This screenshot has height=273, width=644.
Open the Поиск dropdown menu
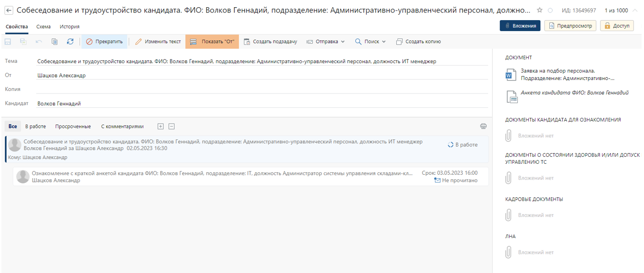click(370, 42)
